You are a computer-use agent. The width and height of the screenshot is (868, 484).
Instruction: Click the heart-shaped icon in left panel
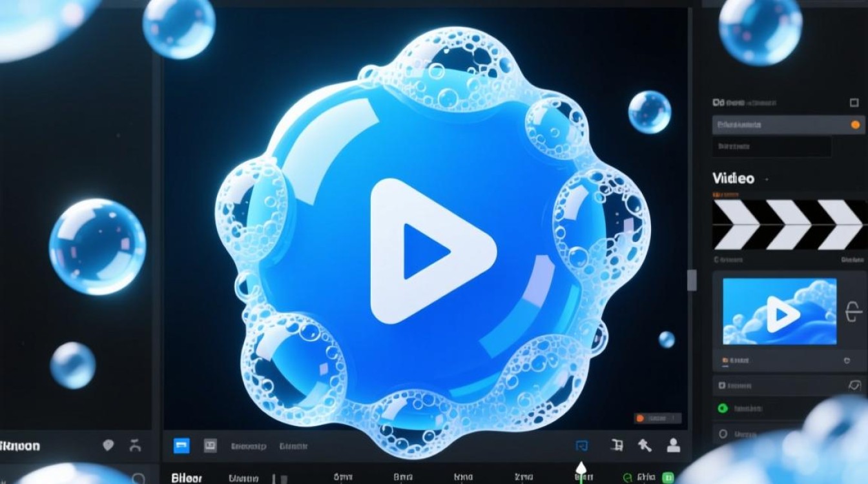click(x=108, y=445)
